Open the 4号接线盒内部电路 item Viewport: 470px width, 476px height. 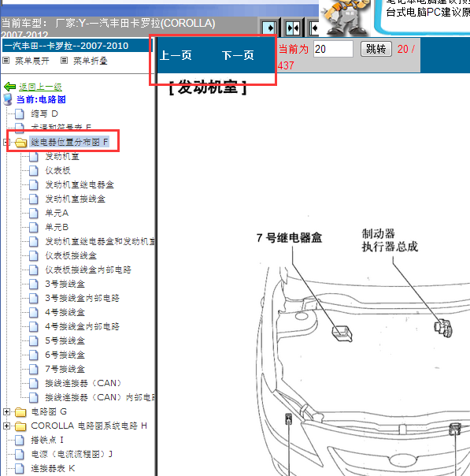(82, 326)
